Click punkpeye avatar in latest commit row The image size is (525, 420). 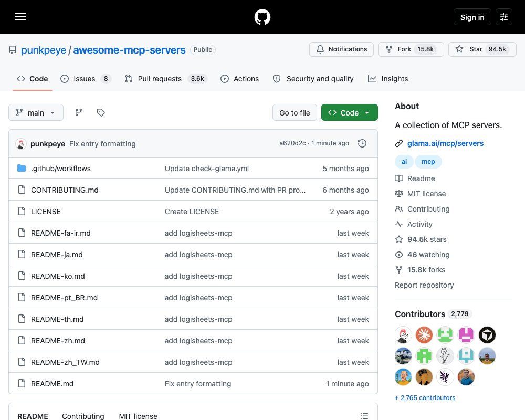click(21, 144)
